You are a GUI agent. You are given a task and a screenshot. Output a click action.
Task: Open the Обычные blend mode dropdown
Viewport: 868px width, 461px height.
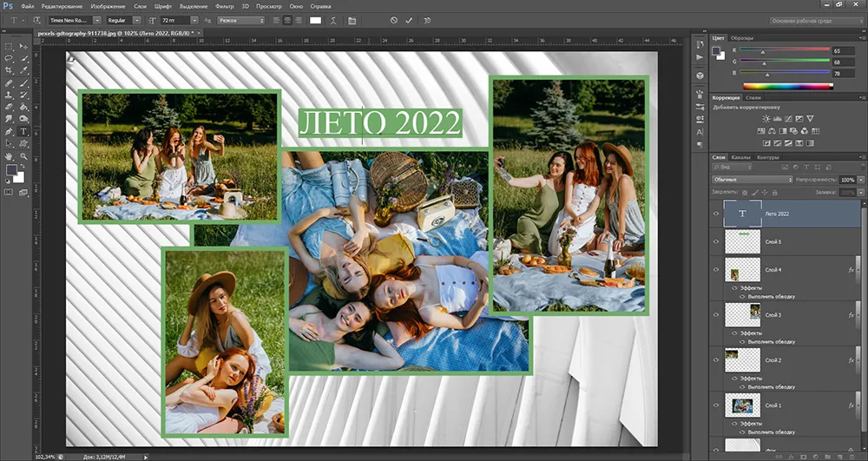752,180
